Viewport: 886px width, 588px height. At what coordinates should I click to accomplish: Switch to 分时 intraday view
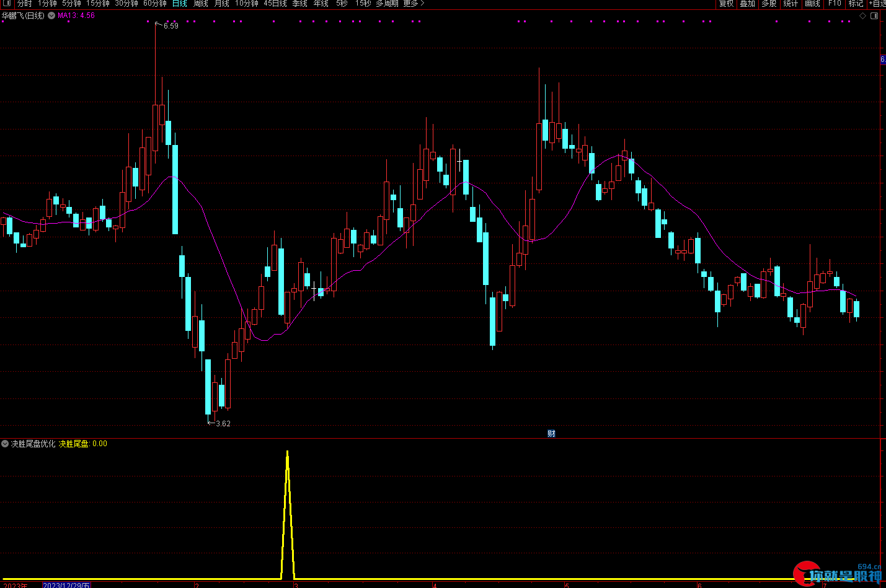24,3
